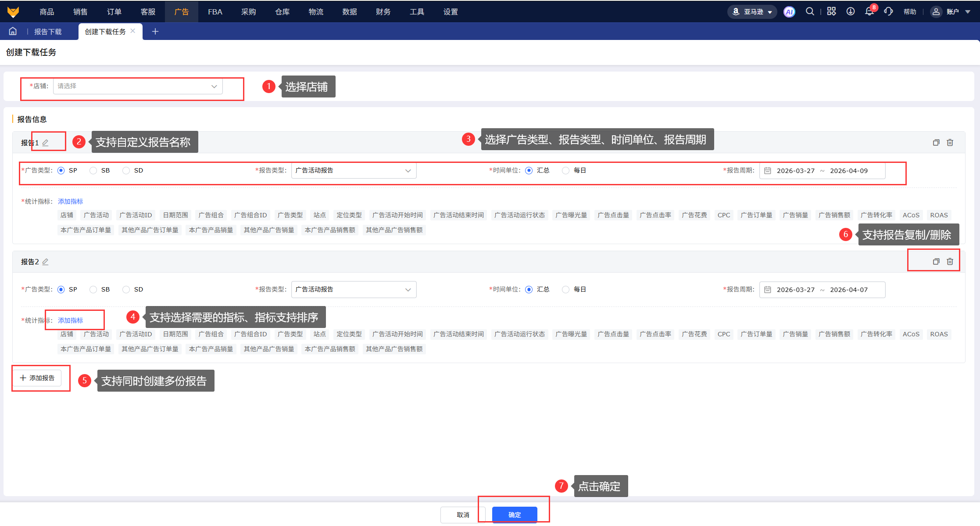Image resolution: width=980 pixels, height=526 pixels.
Task: Click the notification bell icon
Action: (869, 12)
